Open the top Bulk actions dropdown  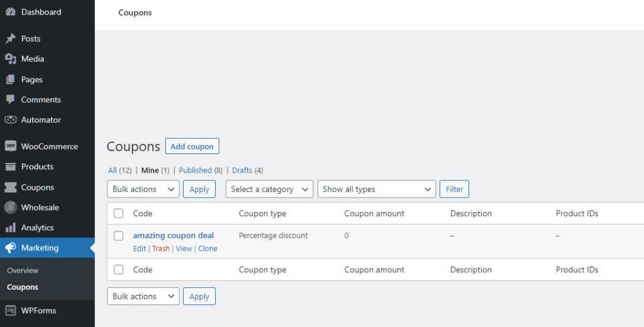pyautogui.click(x=143, y=189)
